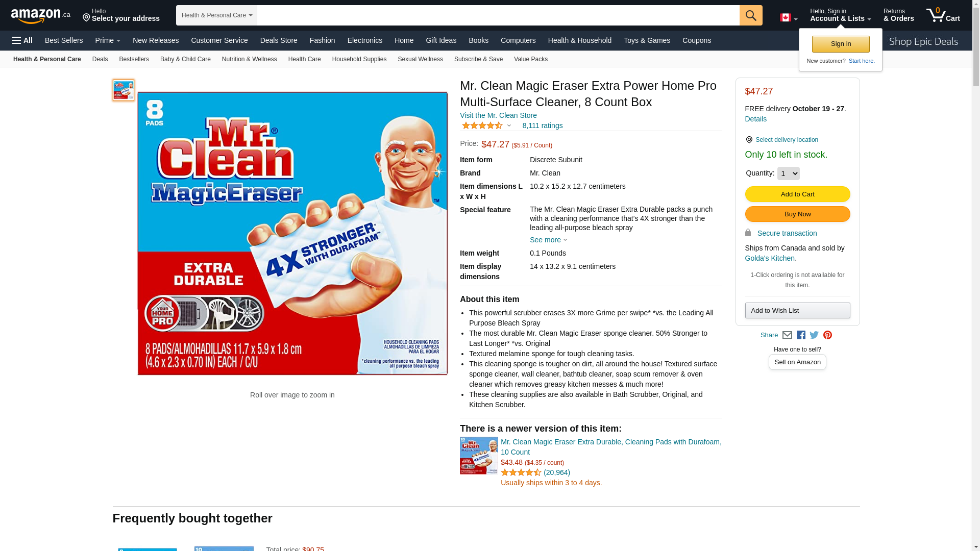Screen dimensions: 980x551
Task: Expand See more under Special feature
Action: tap(548, 240)
